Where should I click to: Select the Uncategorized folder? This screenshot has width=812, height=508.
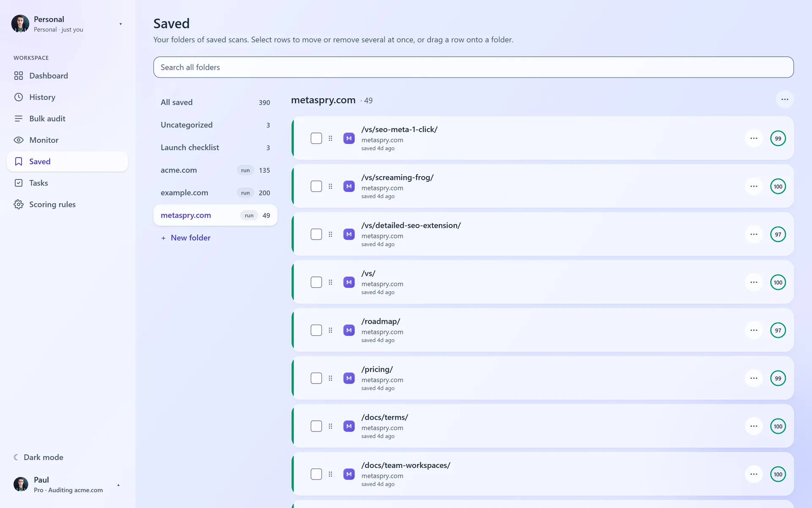(215, 125)
